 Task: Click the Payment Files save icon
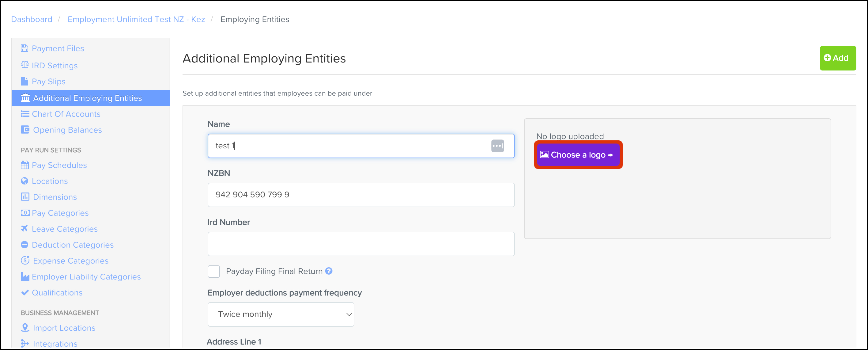(x=24, y=48)
